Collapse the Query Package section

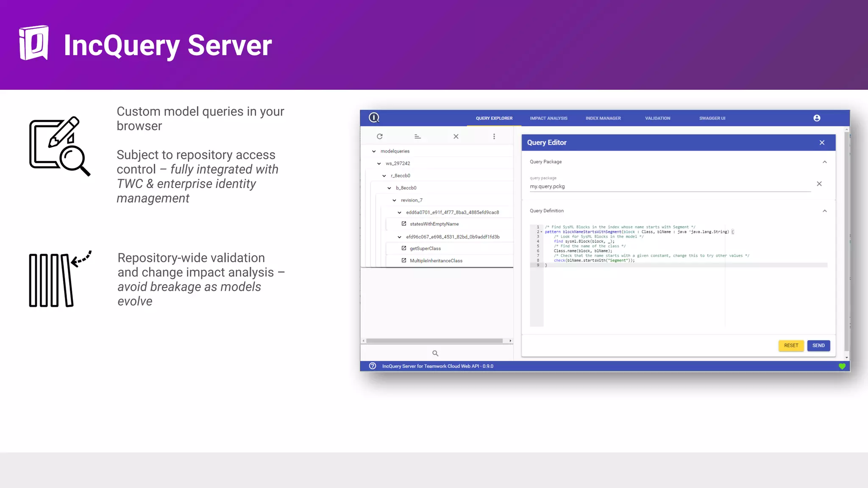click(825, 162)
